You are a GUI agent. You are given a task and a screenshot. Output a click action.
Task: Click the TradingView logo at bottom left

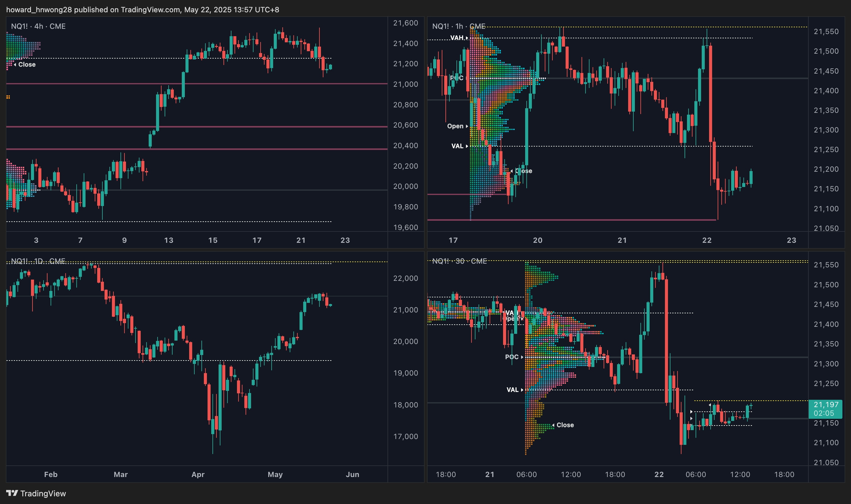(36, 493)
